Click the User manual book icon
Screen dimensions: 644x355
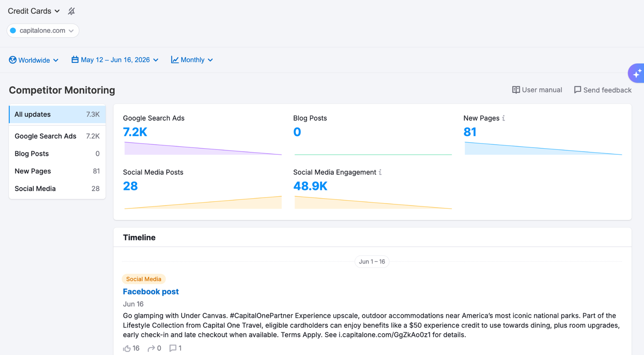516,90
